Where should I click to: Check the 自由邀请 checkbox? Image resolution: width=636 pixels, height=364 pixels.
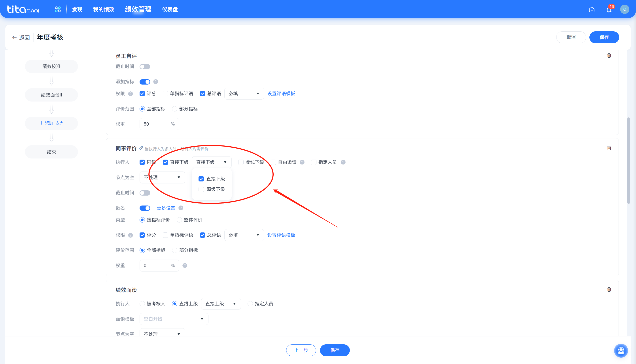click(x=273, y=162)
